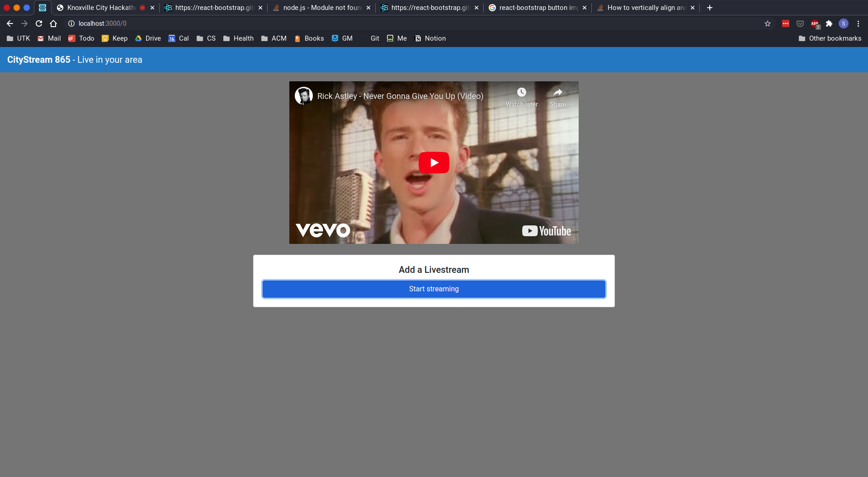Open the Mail bookmark
This screenshot has width=868, height=477.
click(49, 38)
